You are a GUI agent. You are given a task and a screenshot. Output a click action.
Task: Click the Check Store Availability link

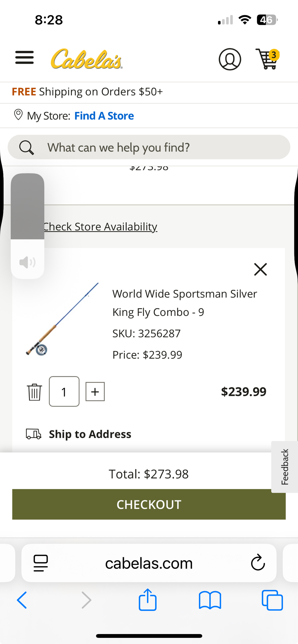[x=100, y=227]
